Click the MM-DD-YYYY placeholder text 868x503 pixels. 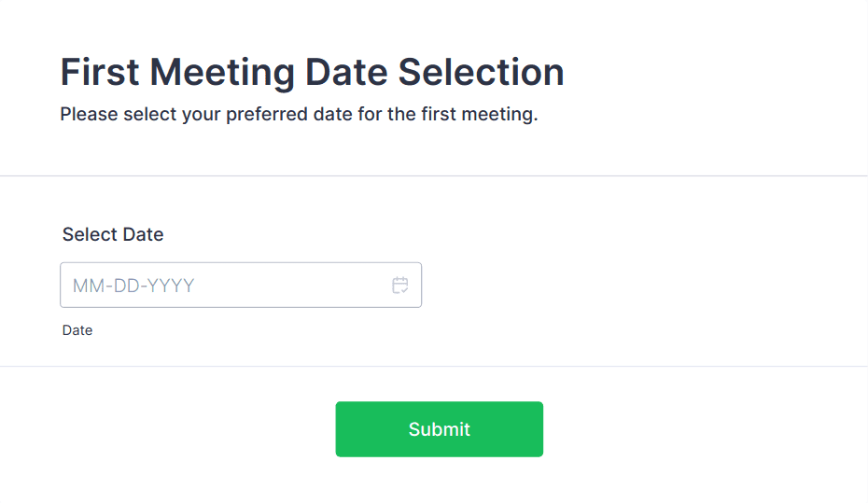133,286
